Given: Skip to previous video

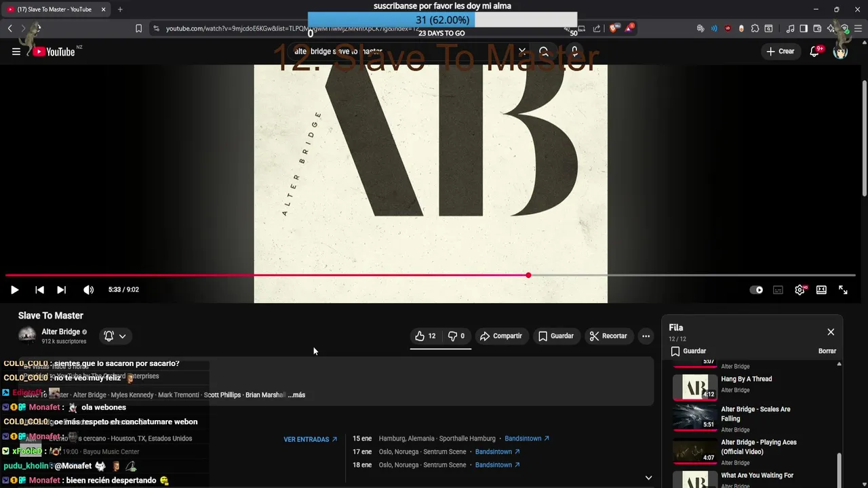Looking at the screenshot, I should (x=39, y=290).
